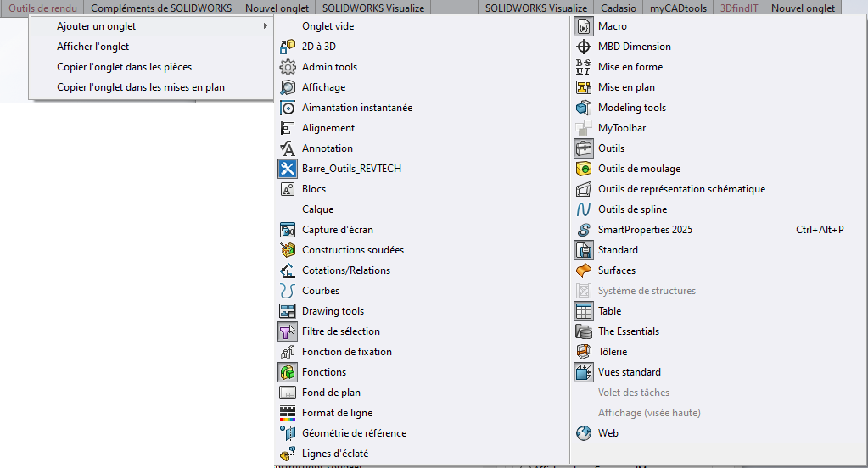Click the Tôlerie sheet metal icon
868x468 pixels.
[x=583, y=352]
